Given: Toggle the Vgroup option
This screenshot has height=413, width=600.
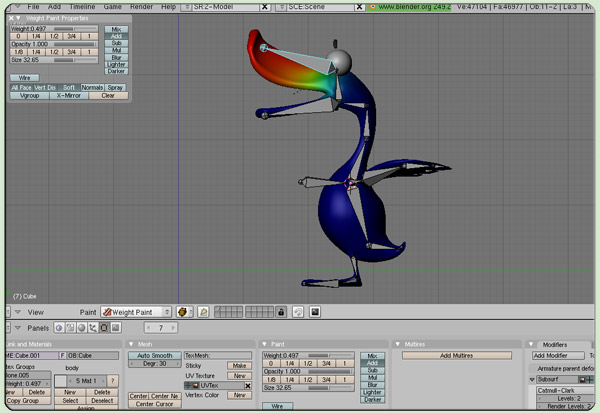Looking at the screenshot, I should click(x=29, y=95).
